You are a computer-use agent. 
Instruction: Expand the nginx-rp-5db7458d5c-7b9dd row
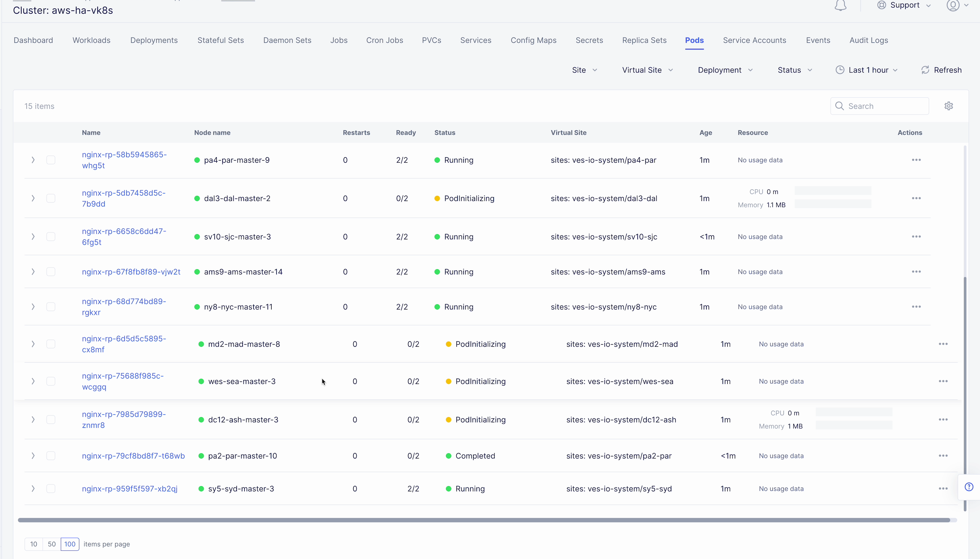[33, 198]
